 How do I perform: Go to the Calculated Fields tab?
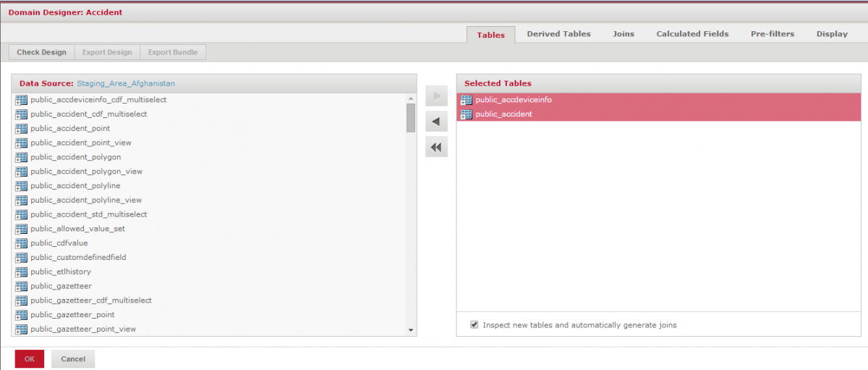click(692, 34)
